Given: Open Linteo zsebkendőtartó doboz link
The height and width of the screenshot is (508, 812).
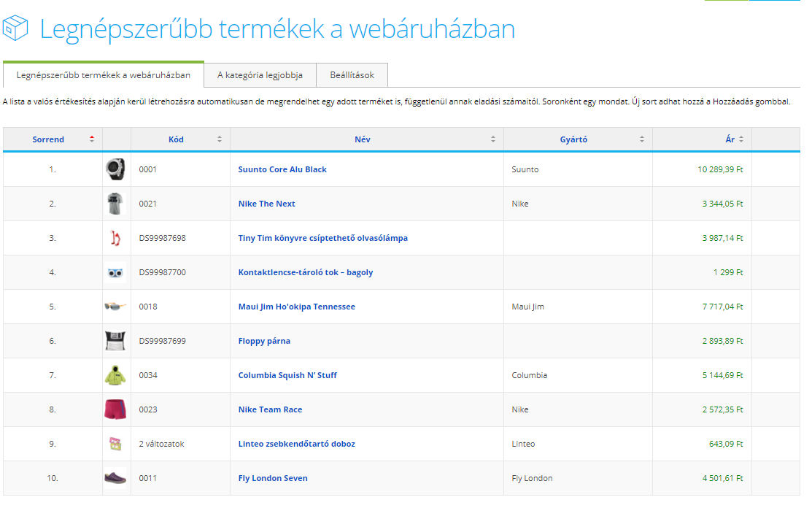Looking at the screenshot, I should [297, 444].
